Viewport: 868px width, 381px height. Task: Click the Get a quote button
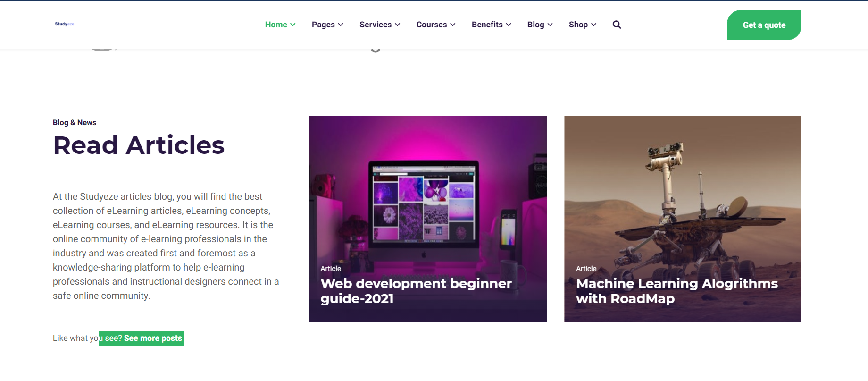[x=764, y=25]
